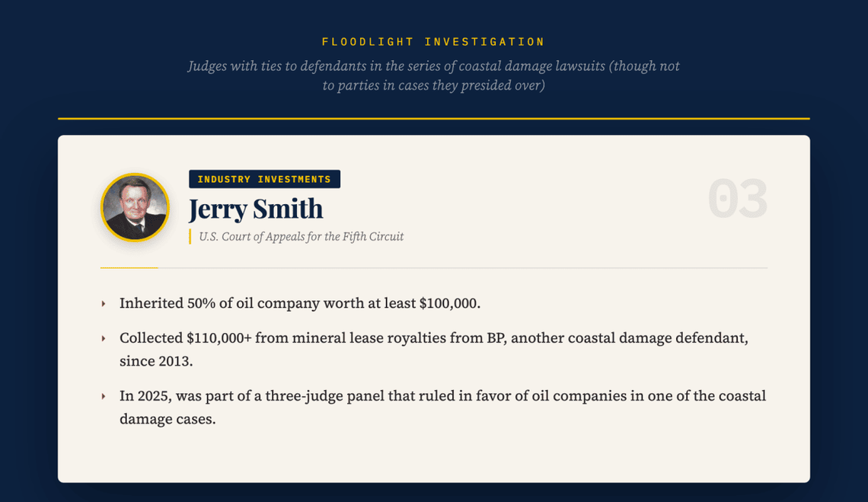Viewport: 868px width, 502px height.
Task: Click the 'Inherited 50% of oil company' line
Action: [300, 303]
